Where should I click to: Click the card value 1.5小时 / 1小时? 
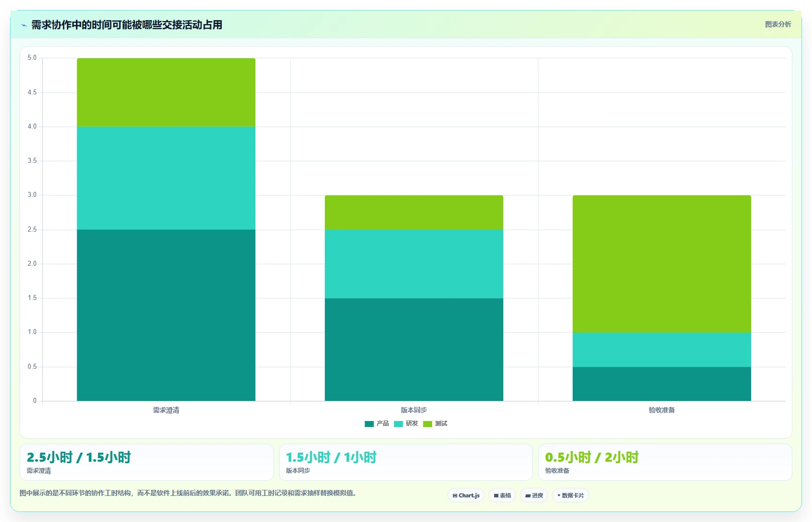[x=331, y=457]
